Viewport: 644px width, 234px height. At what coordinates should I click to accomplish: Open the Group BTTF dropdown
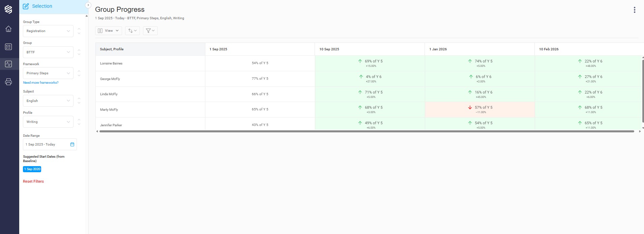48,52
